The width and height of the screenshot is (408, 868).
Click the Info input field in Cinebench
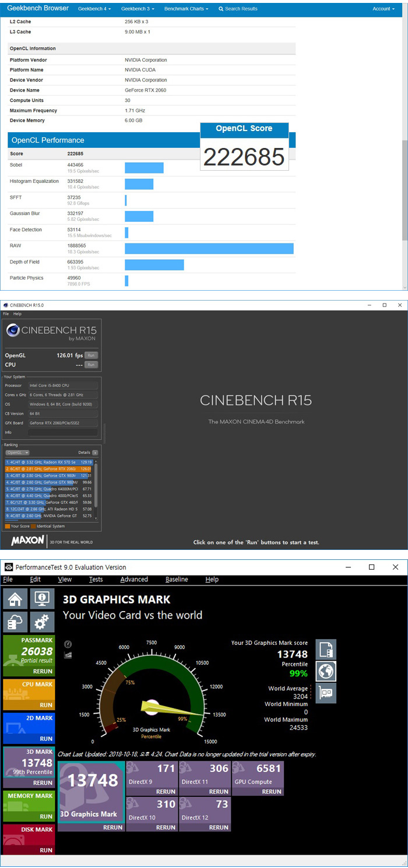pyautogui.click(x=63, y=432)
